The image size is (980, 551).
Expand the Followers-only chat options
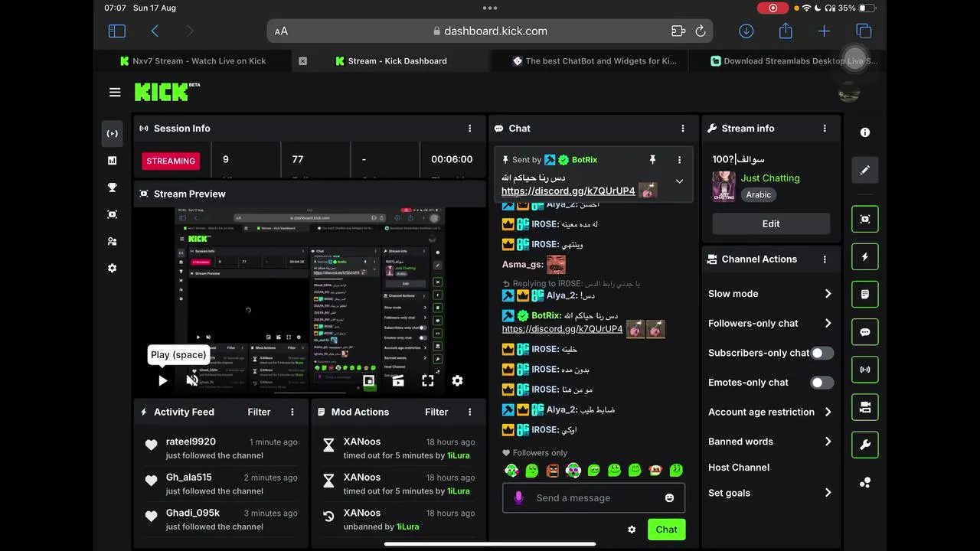click(x=828, y=324)
